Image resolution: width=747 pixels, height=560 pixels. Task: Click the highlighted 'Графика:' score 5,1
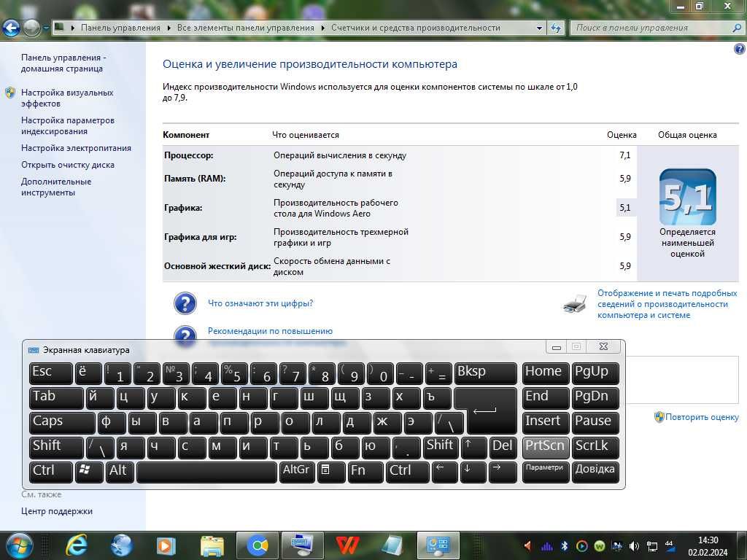(x=625, y=208)
